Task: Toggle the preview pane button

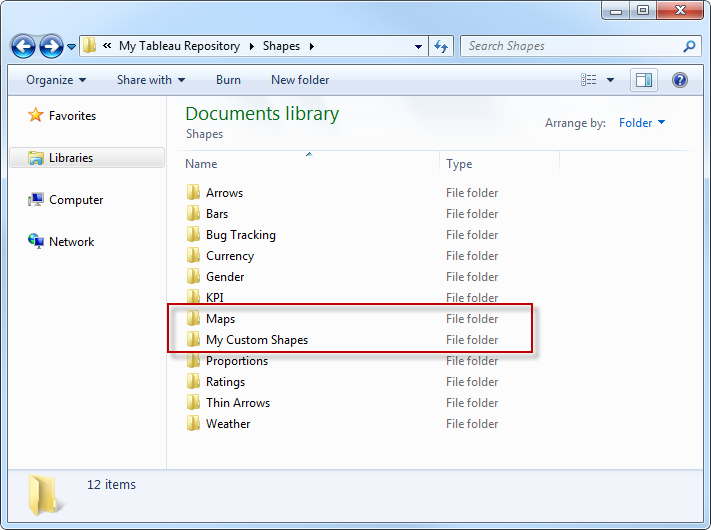Action: coord(644,80)
